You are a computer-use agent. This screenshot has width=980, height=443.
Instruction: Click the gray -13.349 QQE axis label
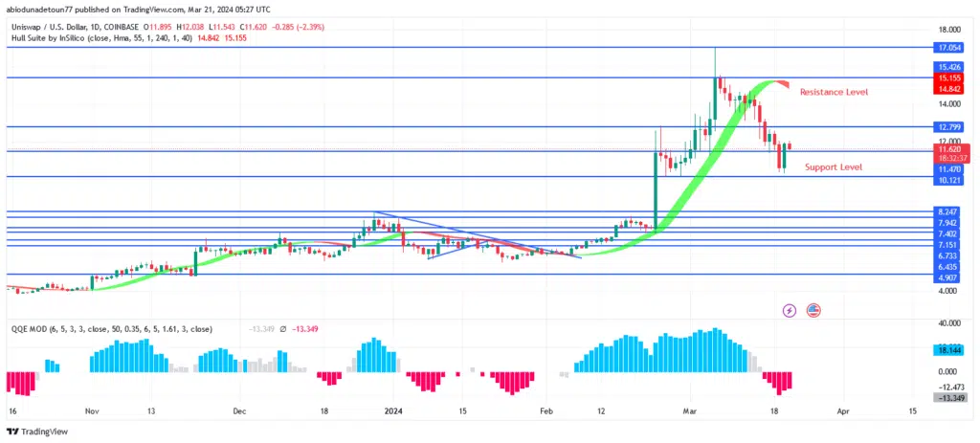tap(950, 397)
